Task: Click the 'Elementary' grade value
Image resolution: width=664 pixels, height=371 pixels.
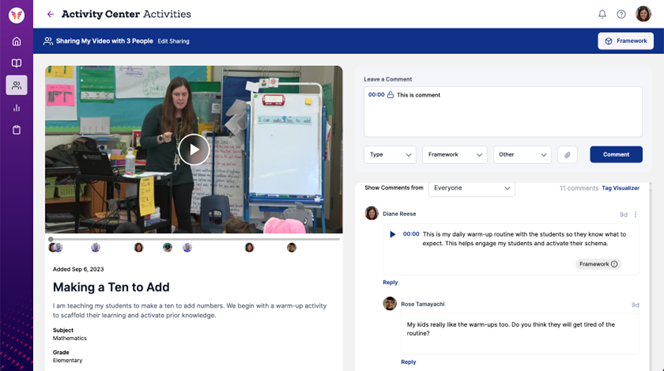Action: [67, 360]
